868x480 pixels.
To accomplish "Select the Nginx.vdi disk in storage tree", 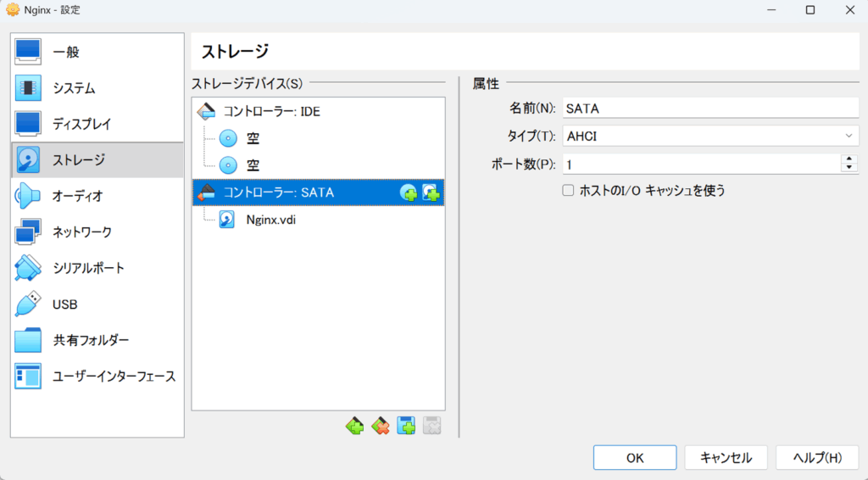I will [x=270, y=220].
